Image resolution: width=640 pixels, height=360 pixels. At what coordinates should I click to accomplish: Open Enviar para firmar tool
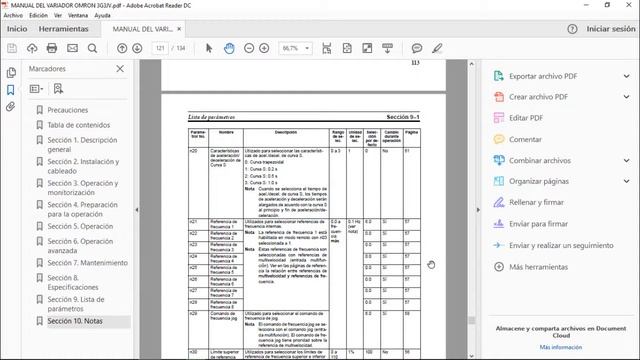[538, 224]
